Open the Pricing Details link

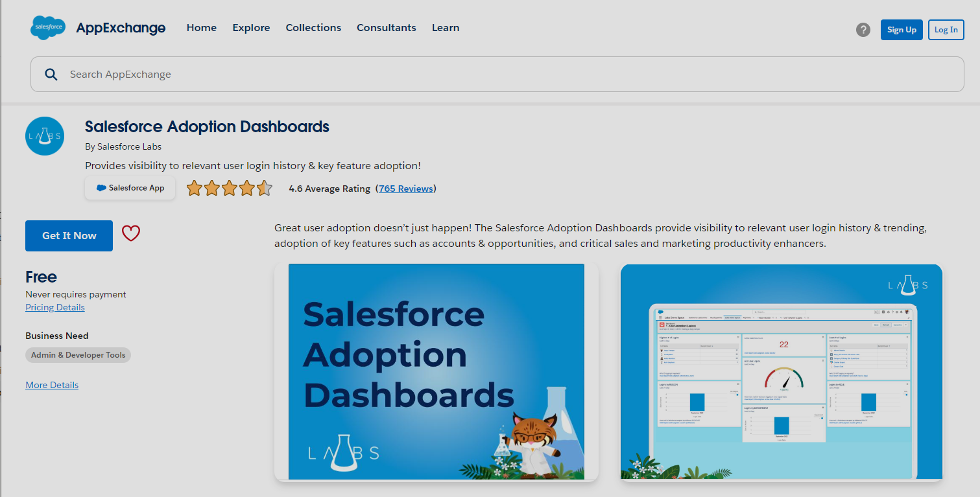click(55, 307)
